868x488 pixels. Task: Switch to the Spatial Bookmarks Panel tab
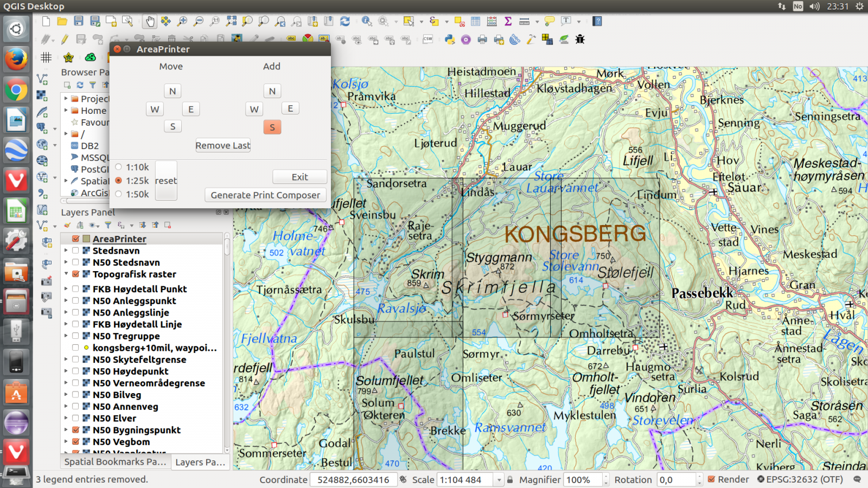[115, 462]
